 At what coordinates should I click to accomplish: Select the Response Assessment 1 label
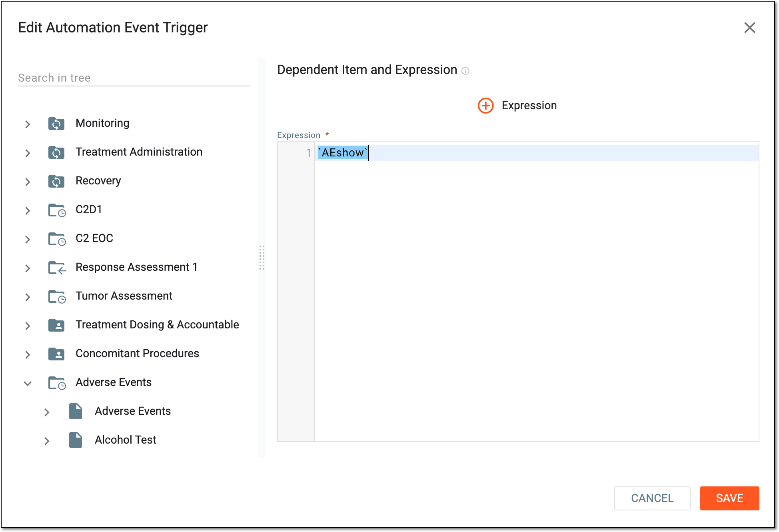(136, 267)
